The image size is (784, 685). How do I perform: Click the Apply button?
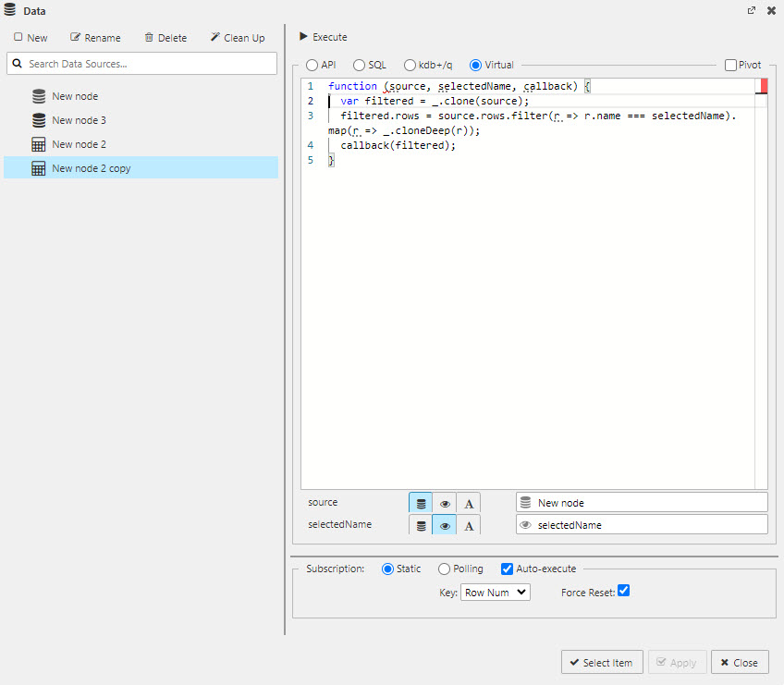point(677,662)
